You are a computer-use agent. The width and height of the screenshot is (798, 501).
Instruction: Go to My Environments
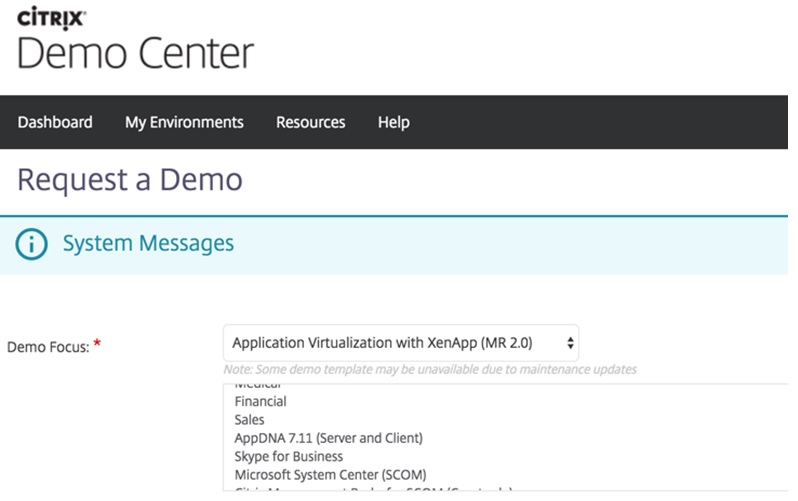(x=184, y=122)
